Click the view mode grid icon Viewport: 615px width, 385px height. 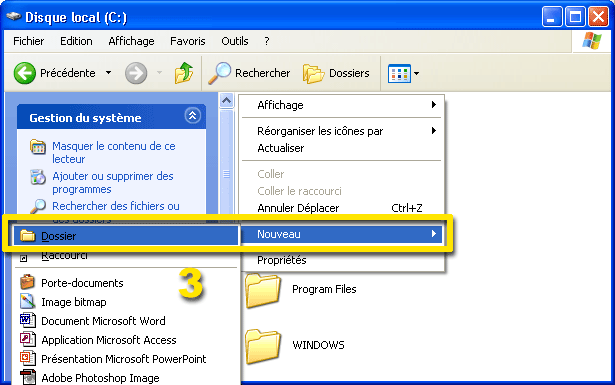click(x=399, y=73)
